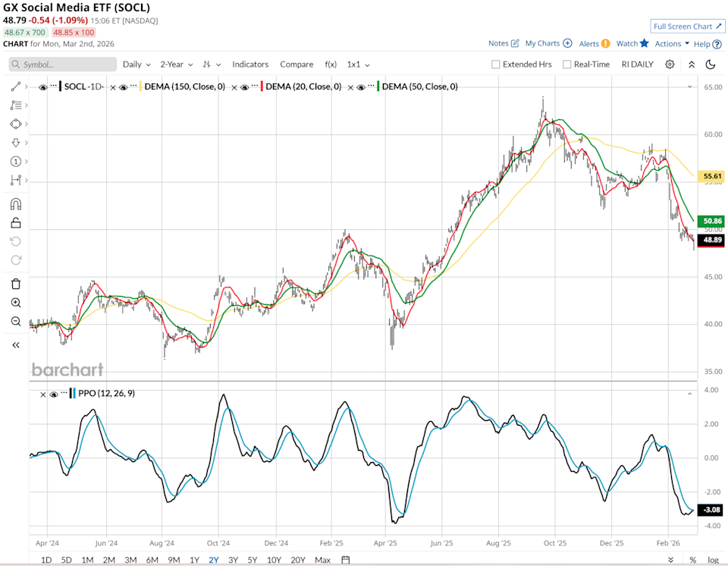Open the 1x1 chart layout dropdown
Screen dimensions: 728x566
coord(357,64)
